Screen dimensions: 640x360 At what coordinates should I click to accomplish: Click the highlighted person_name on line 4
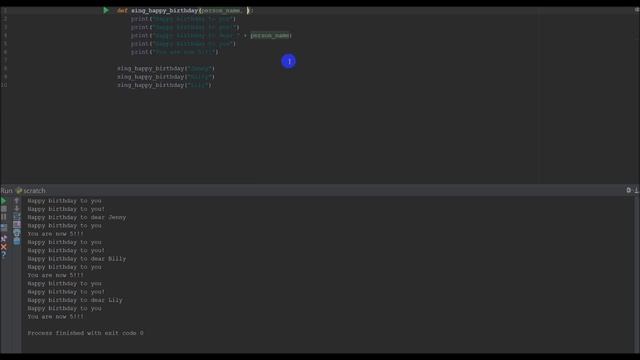pyautogui.click(x=269, y=36)
